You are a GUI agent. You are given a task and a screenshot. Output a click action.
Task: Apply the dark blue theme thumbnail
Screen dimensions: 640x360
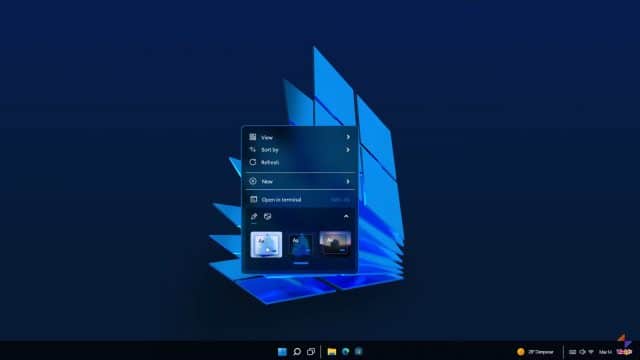pyautogui.click(x=301, y=244)
